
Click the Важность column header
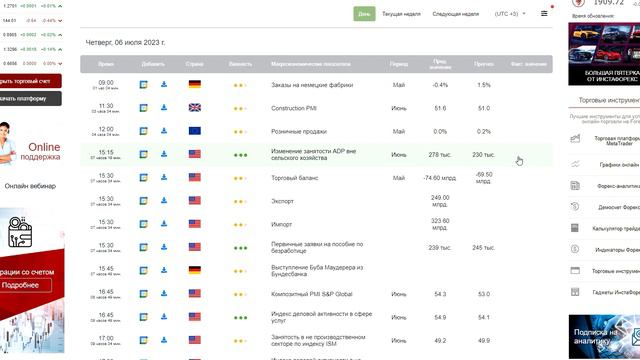[x=240, y=64]
